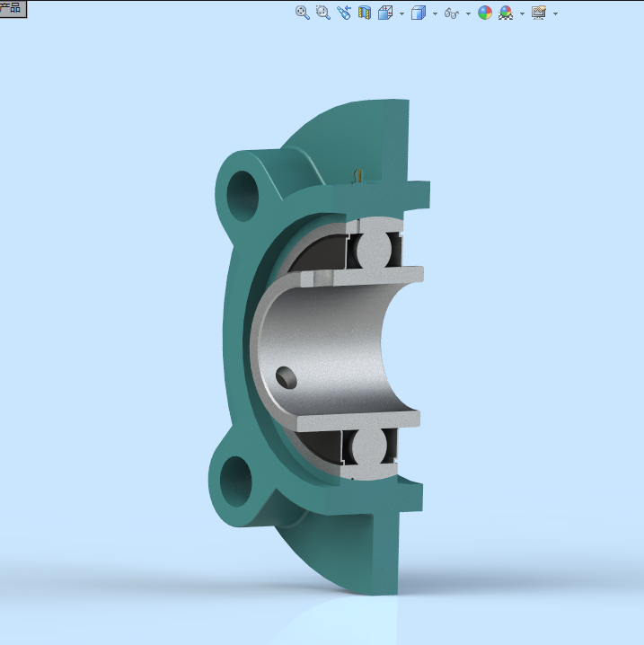
Task: Click the 产品 label box
Action: [x=13, y=9]
